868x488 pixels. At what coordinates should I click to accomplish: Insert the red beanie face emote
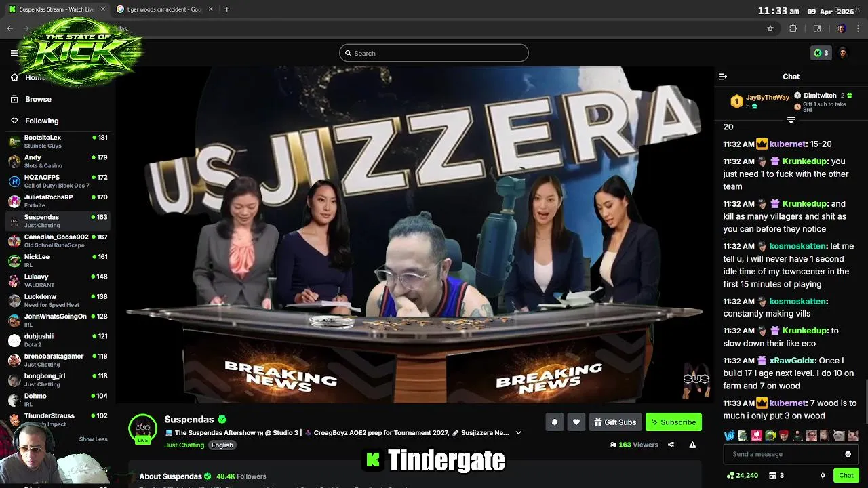(784, 436)
